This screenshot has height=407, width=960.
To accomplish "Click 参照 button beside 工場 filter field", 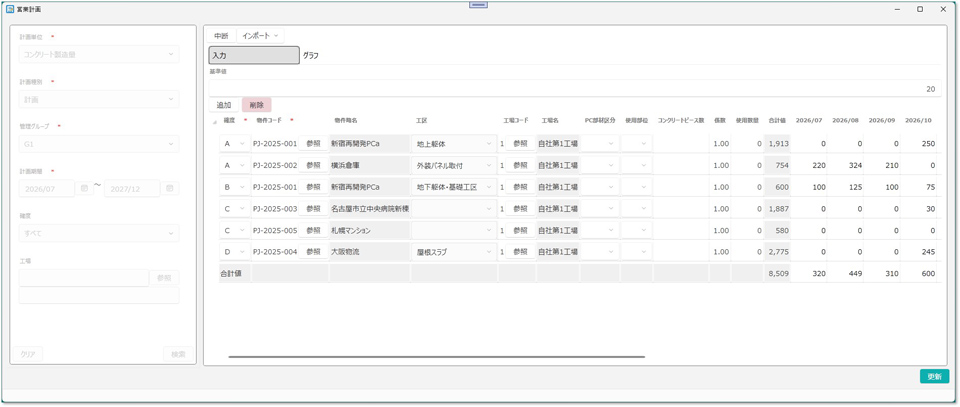I will [x=165, y=278].
